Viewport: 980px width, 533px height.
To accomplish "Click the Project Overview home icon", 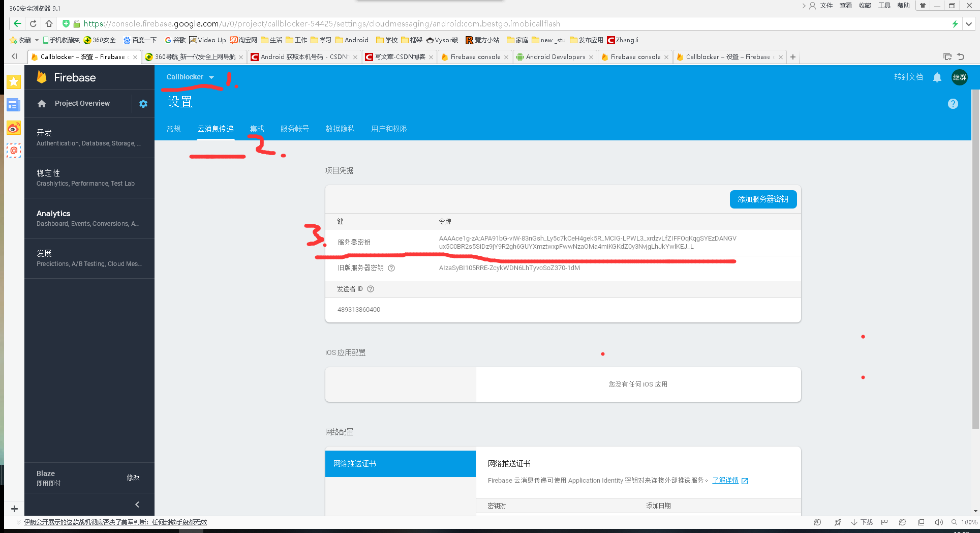I will 42,104.
